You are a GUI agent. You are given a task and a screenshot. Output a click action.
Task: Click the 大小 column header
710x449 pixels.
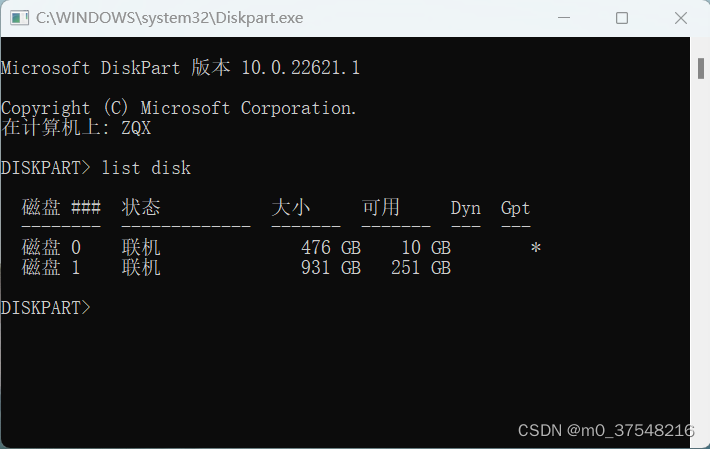[x=291, y=207]
